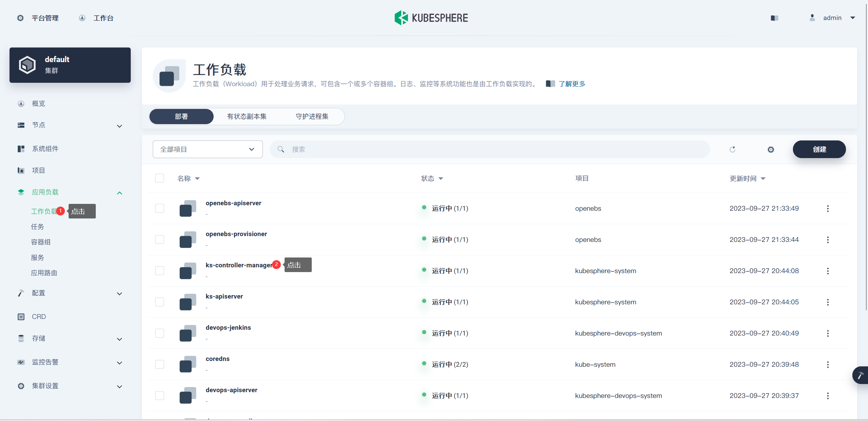
Task: Open more actions for openebs-provisioner
Action: 828,240
